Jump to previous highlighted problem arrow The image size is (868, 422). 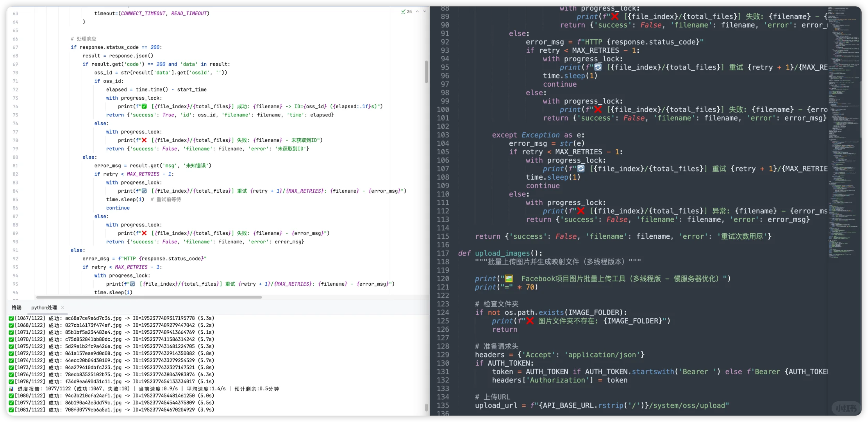417,12
